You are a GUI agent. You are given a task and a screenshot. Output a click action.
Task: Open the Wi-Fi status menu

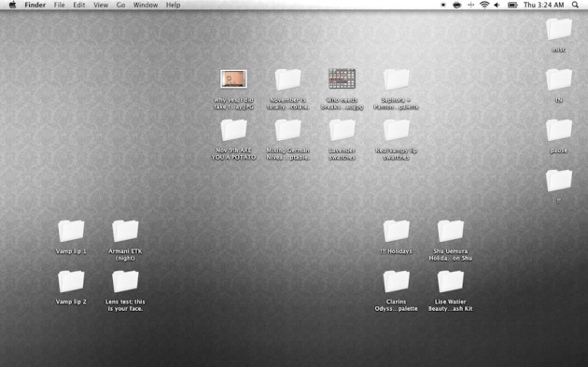click(484, 5)
